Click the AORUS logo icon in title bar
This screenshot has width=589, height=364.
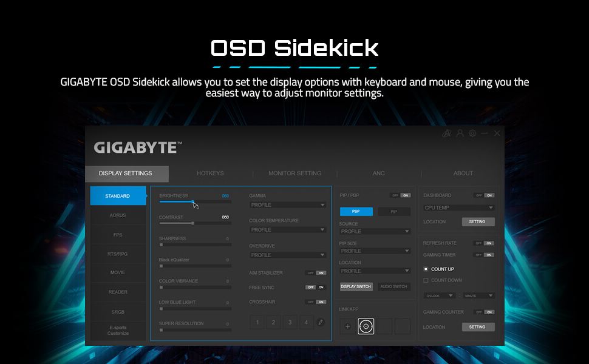(x=446, y=133)
